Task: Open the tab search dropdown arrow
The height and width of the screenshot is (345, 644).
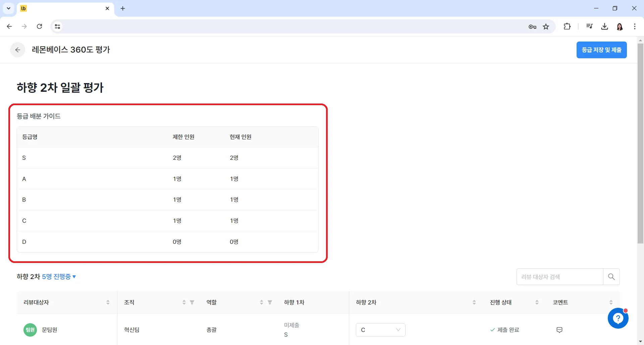Action: click(x=8, y=8)
